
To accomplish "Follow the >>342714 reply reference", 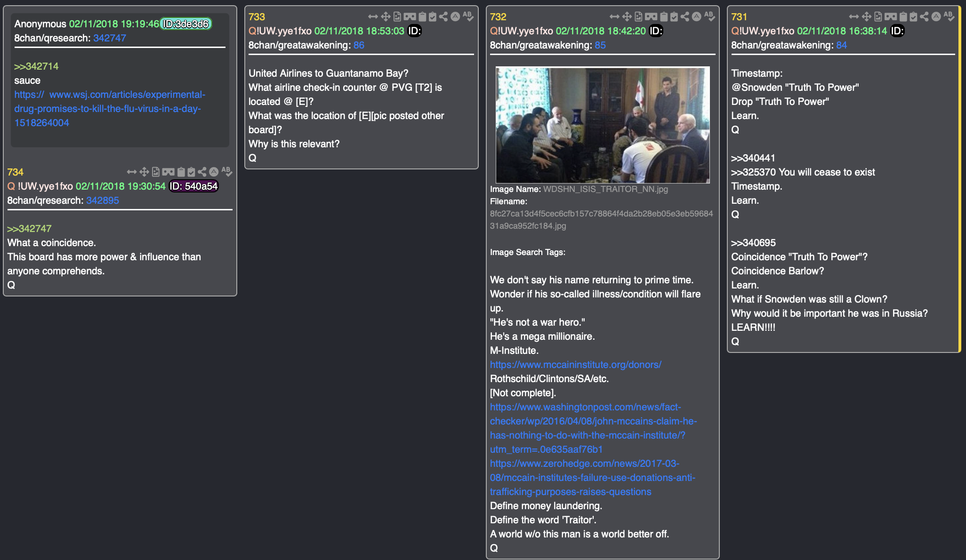I will click(x=36, y=66).
